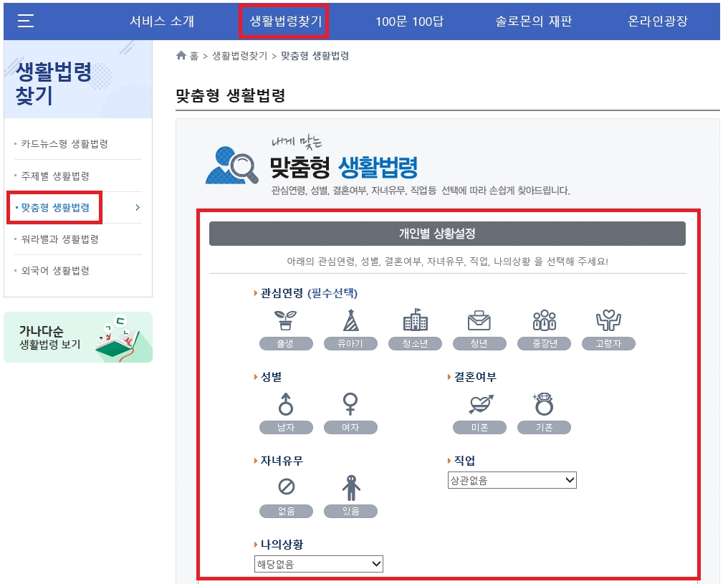Open the 나의상황 dropdown showing 해당없음
The height and width of the screenshot is (584, 728).
click(318, 564)
